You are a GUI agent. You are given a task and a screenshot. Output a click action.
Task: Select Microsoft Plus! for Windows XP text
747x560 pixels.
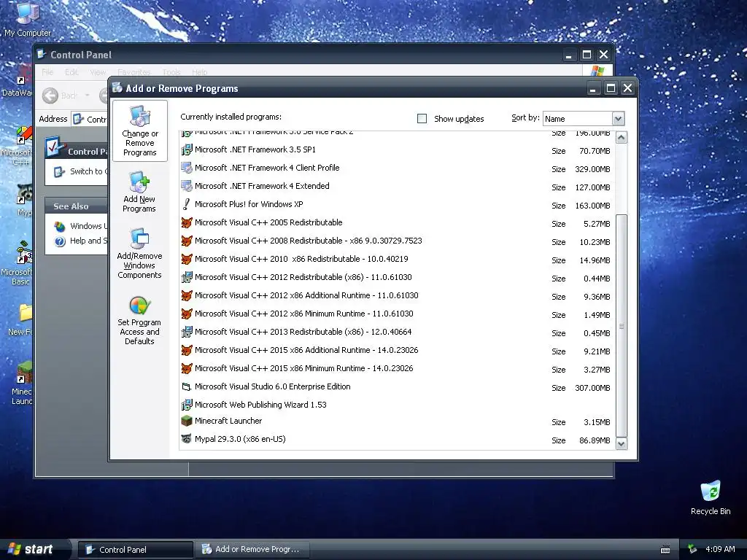[x=249, y=204]
